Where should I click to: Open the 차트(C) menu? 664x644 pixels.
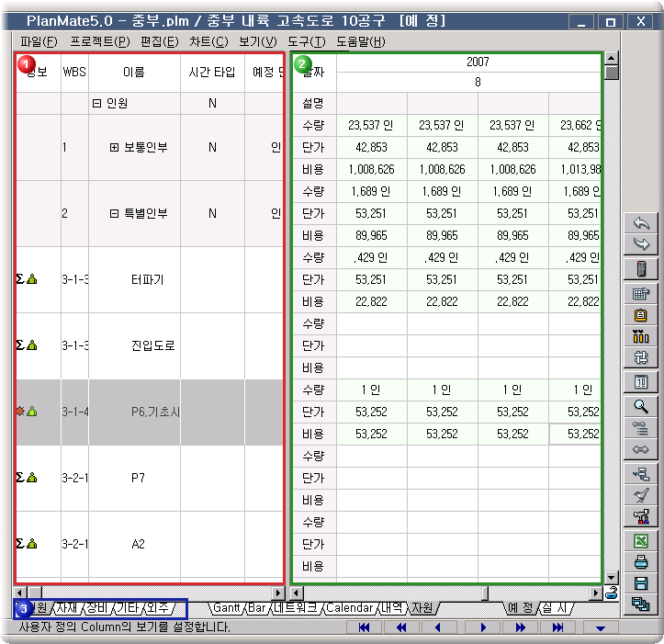(208, 41)
